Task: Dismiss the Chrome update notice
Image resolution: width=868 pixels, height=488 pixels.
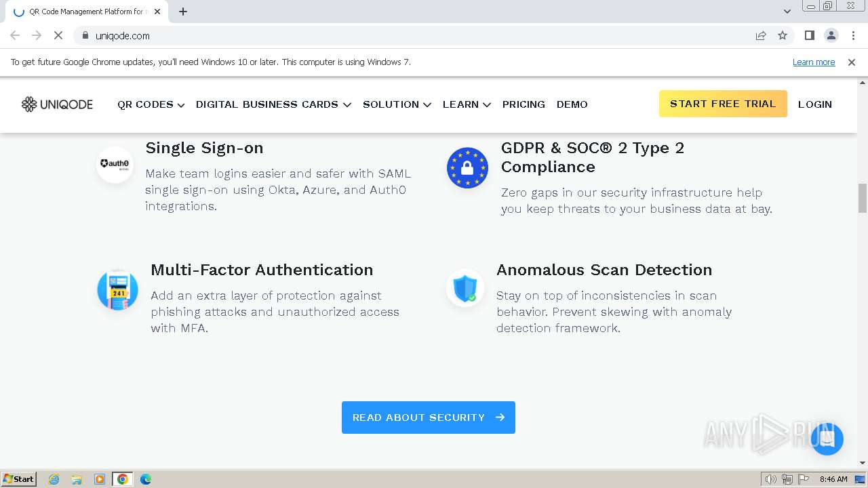Action: pyautogui.click(x=852, y=62)
